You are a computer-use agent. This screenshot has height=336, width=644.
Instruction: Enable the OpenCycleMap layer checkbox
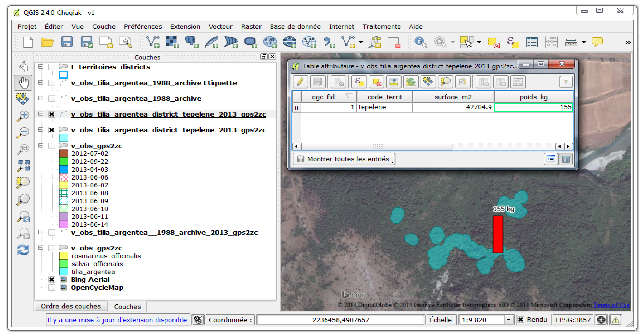pyautogui.click(x=52, y=287)
